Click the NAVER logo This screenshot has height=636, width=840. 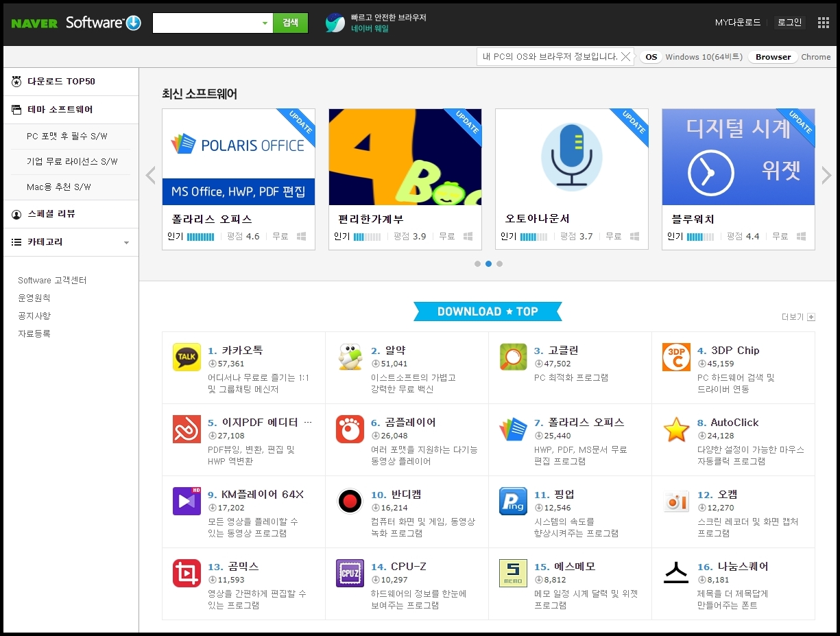[34, 23]
